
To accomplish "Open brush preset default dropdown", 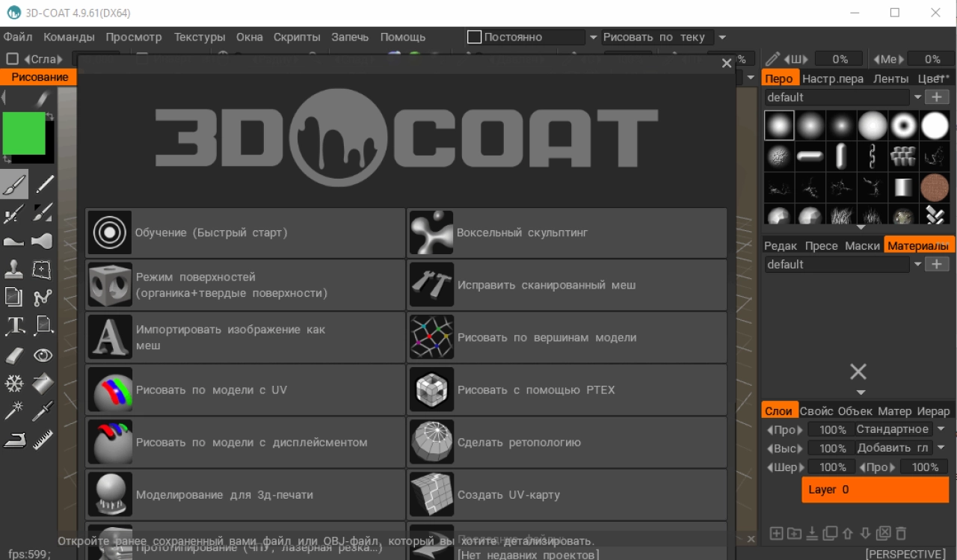I will pyautogui.click(x=917, y=97).
